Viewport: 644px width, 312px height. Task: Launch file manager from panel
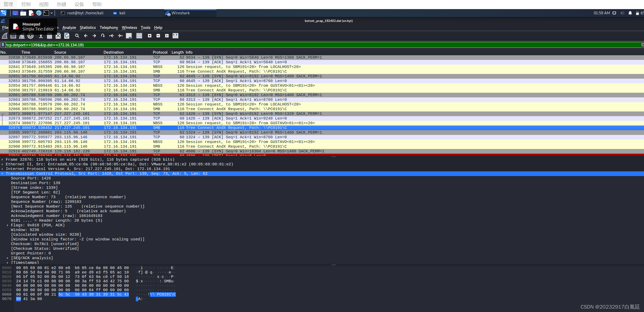tap(23, 13)
